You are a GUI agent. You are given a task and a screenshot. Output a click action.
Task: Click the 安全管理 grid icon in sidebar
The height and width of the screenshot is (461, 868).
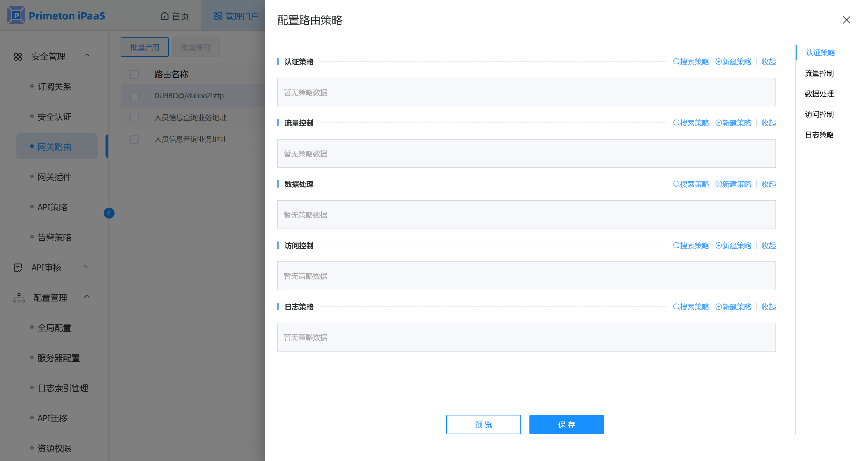click(18, 57)
